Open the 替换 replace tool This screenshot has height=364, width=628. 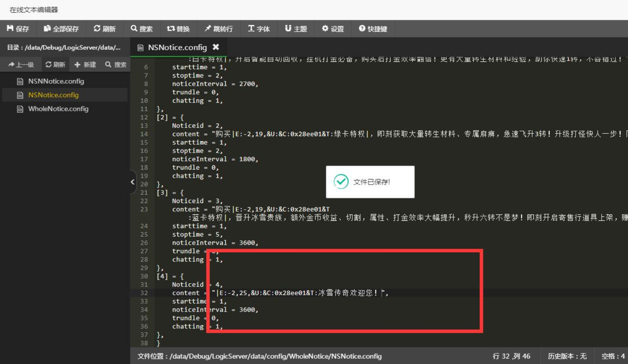coord(178,29)
